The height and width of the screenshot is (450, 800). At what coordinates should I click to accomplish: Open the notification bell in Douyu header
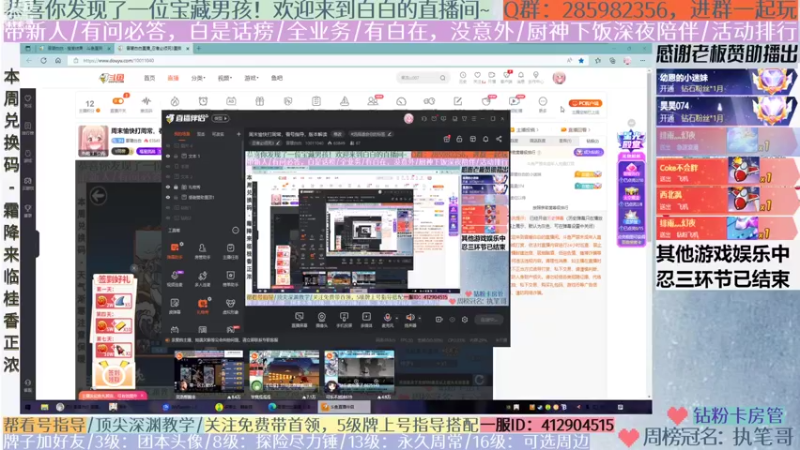pos(521,76)
